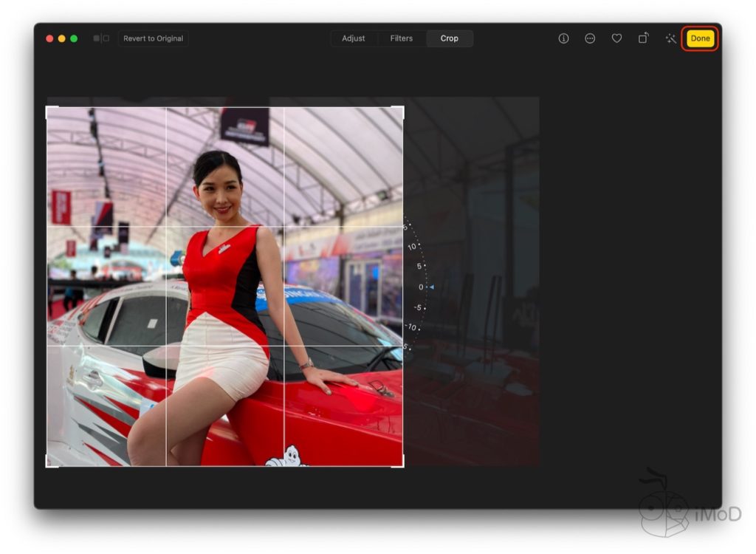The width and height of the screenshot is (756, 554).
Task: Grab the top-left crop corner handle
Action: (x=48, y=109)
